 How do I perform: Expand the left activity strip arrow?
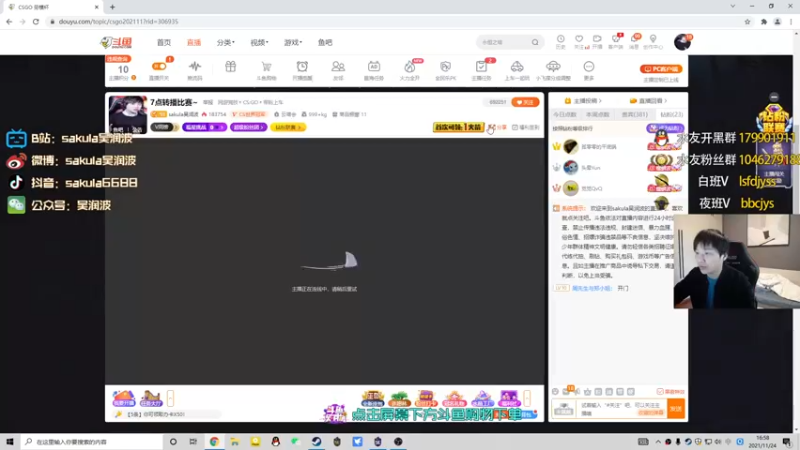[x=170, y=398]
